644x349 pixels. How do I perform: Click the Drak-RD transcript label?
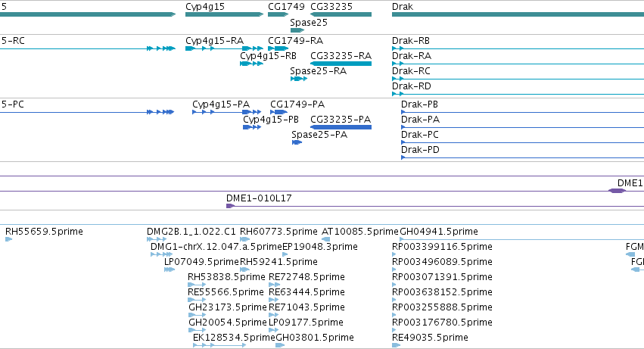(x=412, y=86)
